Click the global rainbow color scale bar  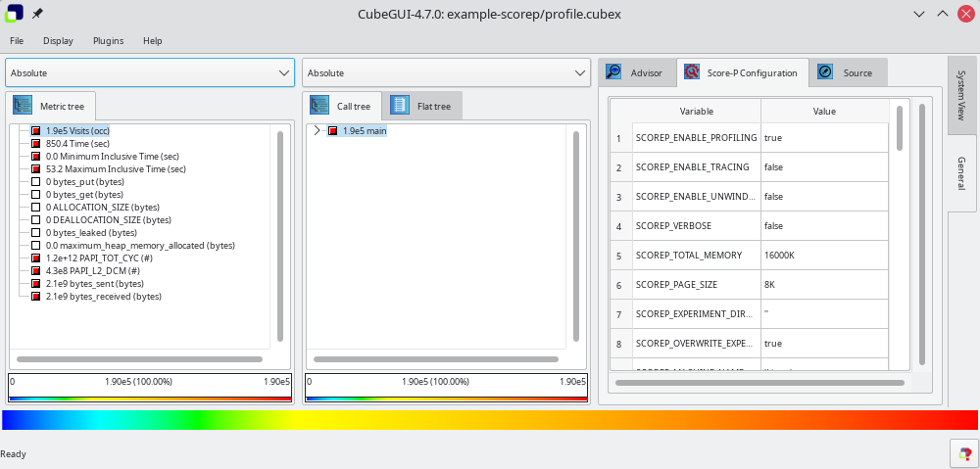(489, 420)
